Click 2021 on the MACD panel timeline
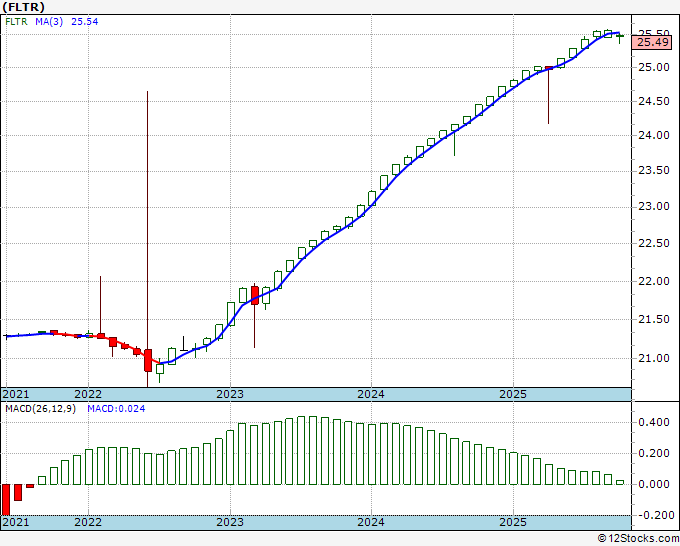 click(16, 523)
